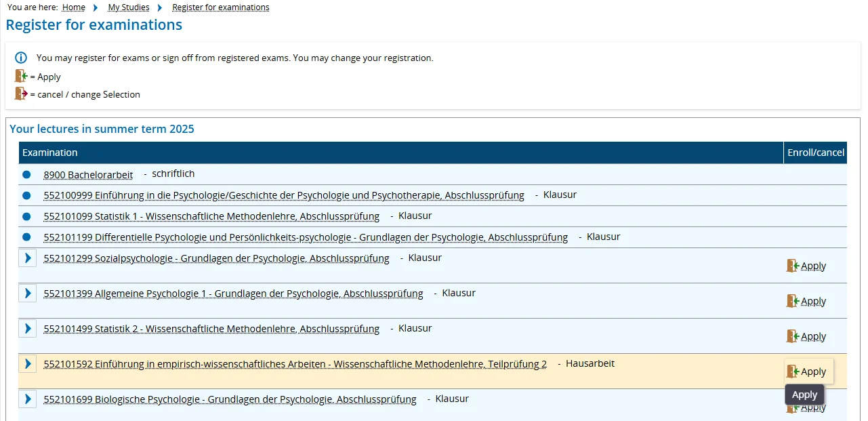Open the Einführung in die Psychologie exam link
The width and height of the screenshot is (868, 421).
coord(283,195)
